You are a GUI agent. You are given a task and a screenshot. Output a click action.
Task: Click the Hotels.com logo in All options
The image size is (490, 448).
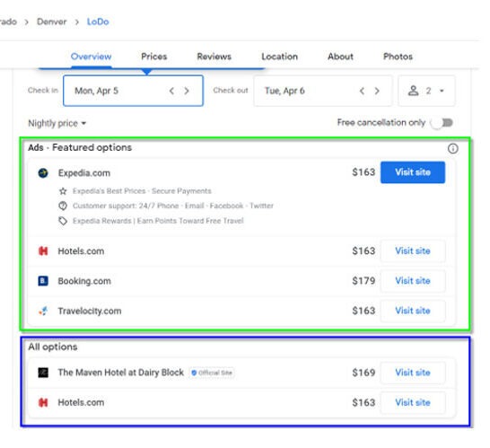(x=43, y=402)
